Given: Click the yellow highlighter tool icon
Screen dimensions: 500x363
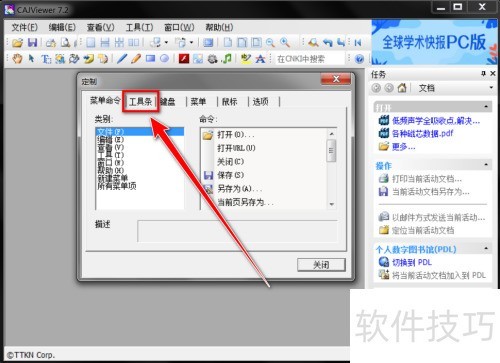Looking at the screenshot, I should (x=246, y=59).
